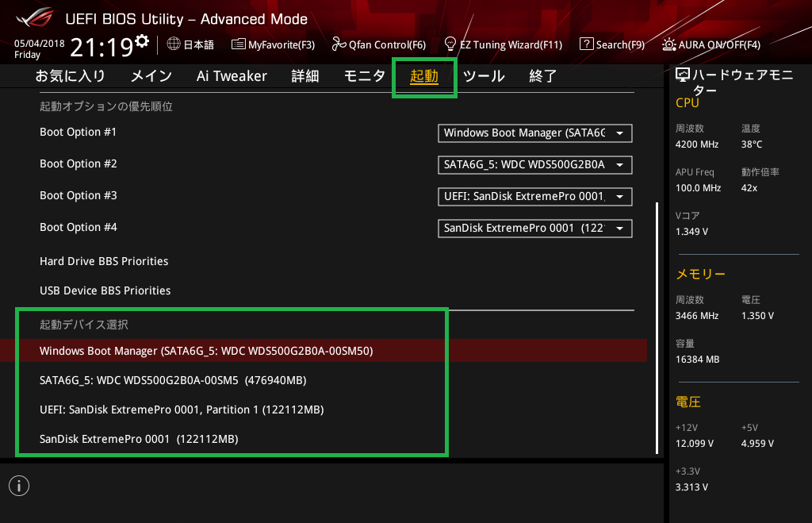Open the Boot Option #3 dropdown
Image resolution: width=812 pixels, height=523 pixels.
(x=535, y=197)
